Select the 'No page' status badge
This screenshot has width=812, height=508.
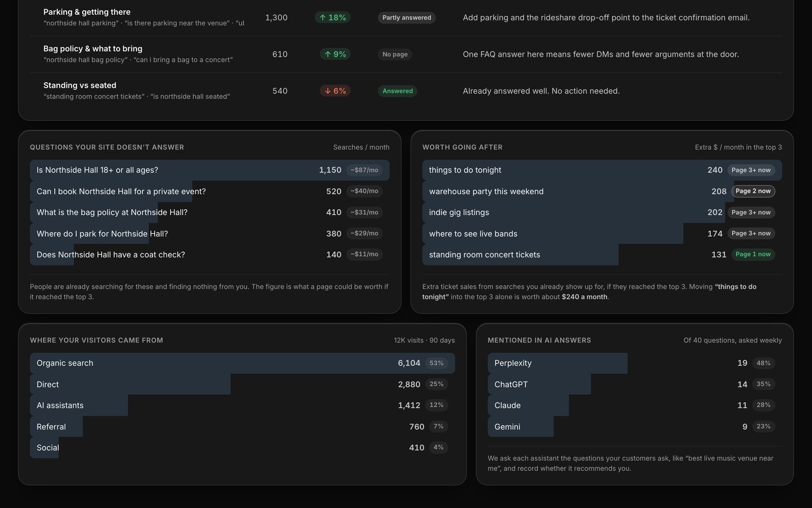pos(395,54)
